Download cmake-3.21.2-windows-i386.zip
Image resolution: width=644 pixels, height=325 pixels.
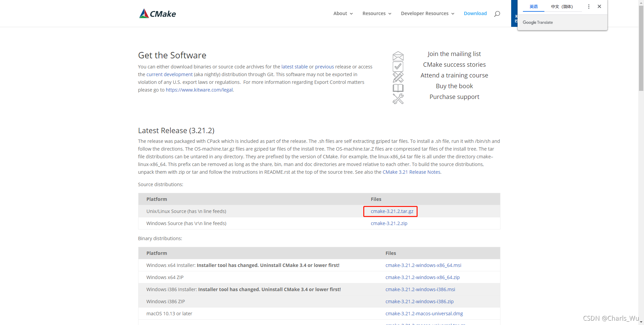[420, 302]
